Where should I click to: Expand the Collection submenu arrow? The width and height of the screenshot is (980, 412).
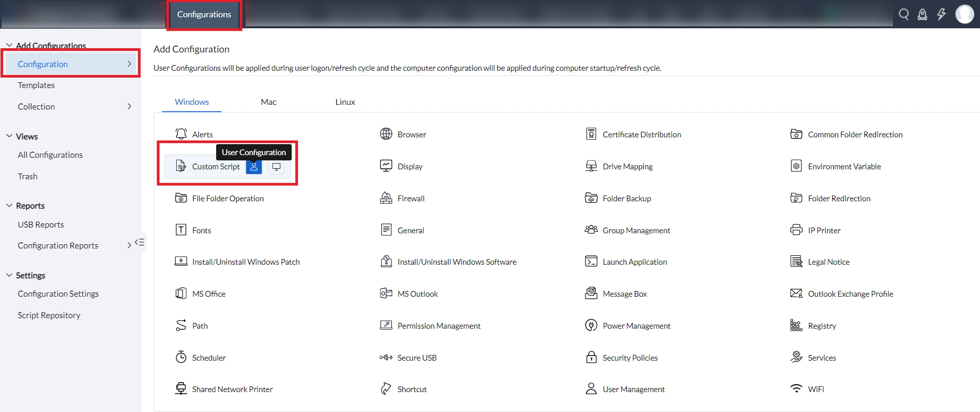point(129,106)
